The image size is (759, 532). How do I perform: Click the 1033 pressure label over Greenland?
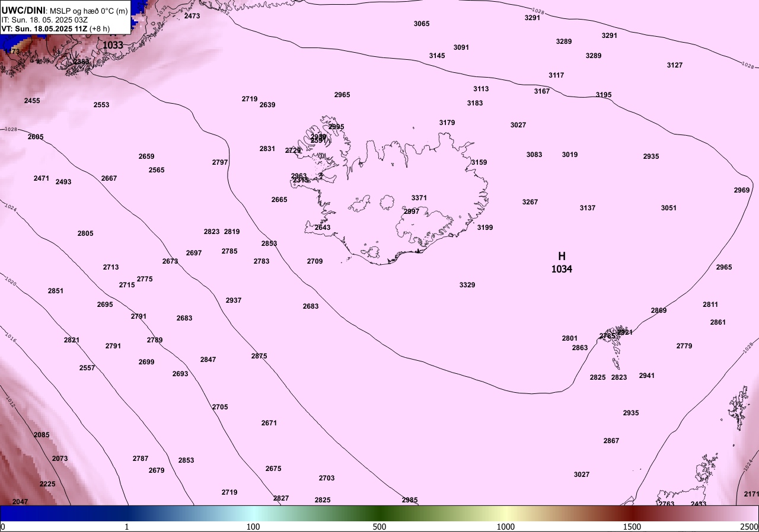coord(113,44)
